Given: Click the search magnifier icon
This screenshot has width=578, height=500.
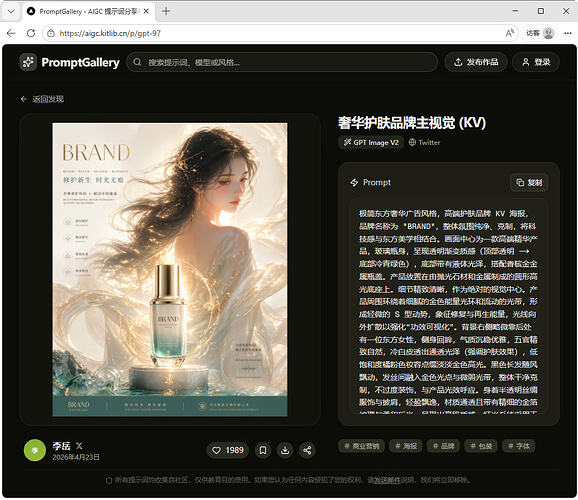Looking at the screenshot, I should tap(137, 62).
